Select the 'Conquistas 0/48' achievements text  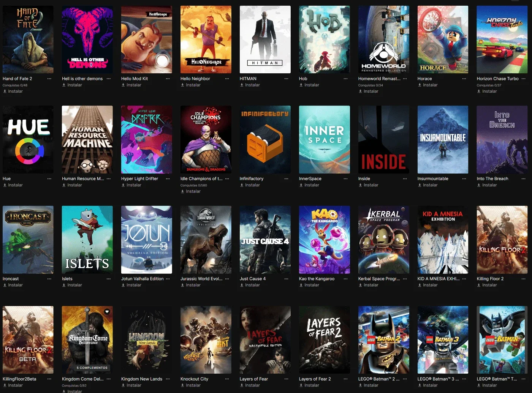pyautogui.click(x=15, y=85)
